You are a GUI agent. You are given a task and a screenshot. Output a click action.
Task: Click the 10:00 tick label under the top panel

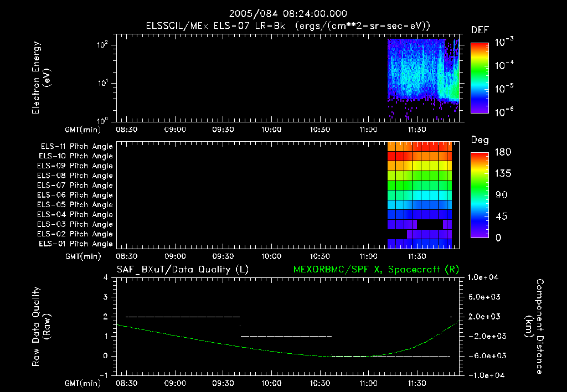pos(271,130)
